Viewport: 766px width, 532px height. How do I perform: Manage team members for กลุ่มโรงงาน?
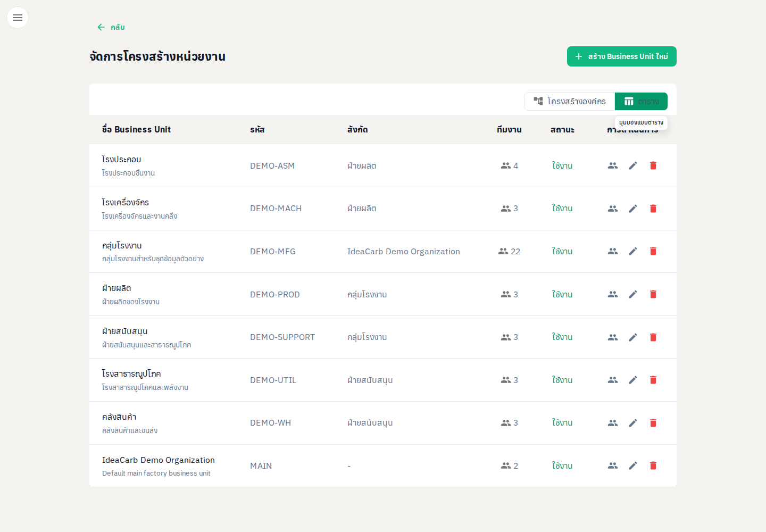(613, 251)
